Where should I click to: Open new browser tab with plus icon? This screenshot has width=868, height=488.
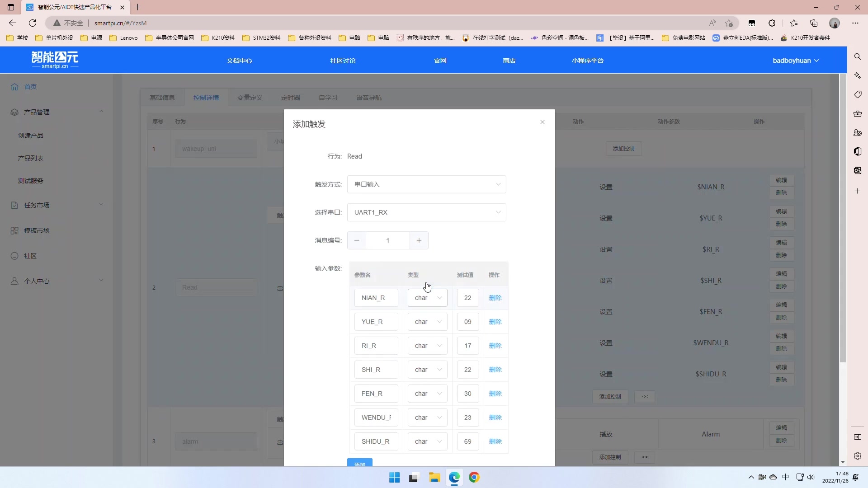pyautogui.click(x=138, y=7)
